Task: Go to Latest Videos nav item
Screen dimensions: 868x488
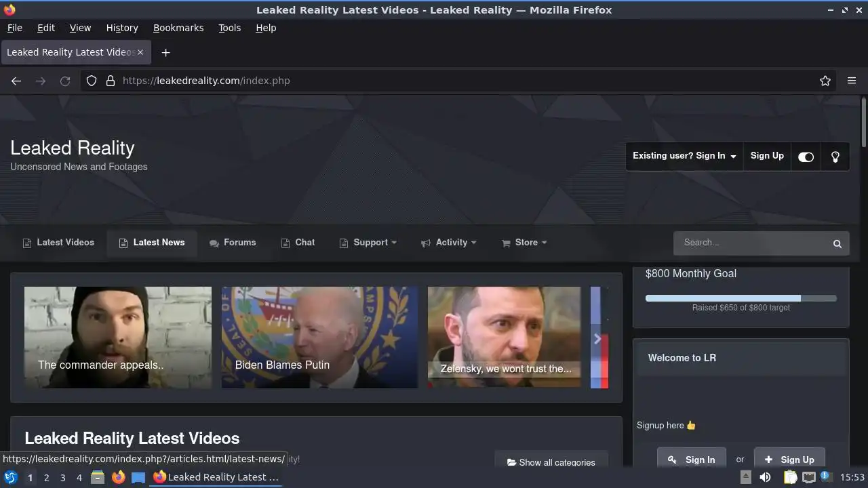Action: coord(58,243)
